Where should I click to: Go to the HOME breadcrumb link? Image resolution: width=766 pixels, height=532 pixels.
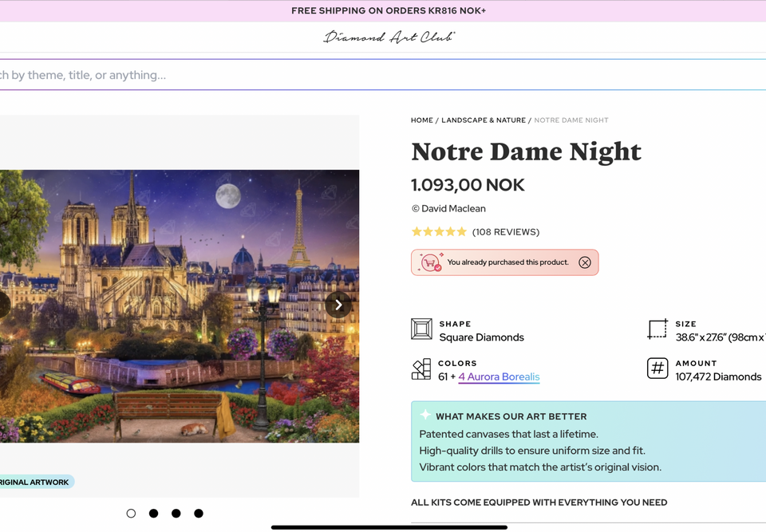pos(421,120)
